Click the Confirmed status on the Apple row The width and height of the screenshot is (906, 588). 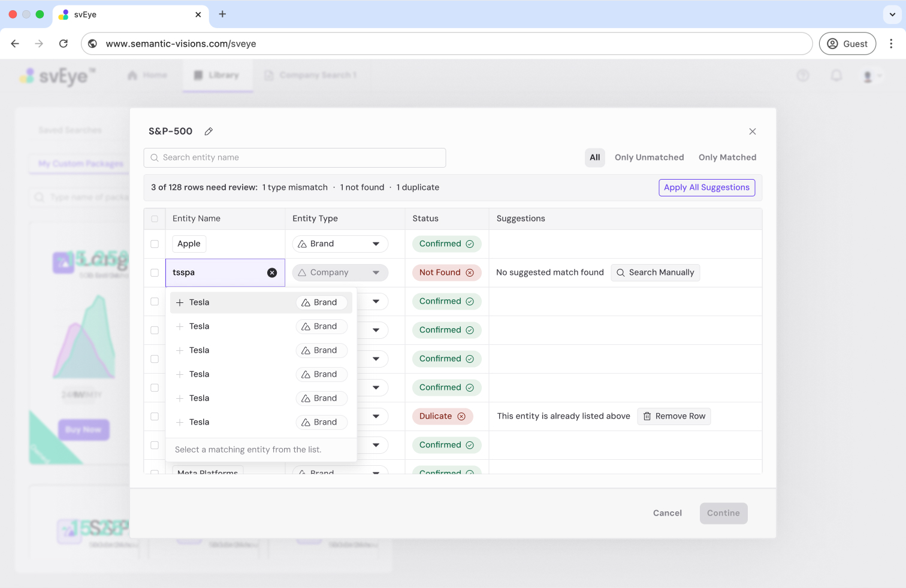(446, 244)
